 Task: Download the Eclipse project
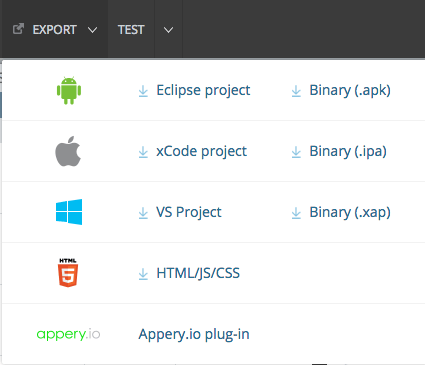pyautogui.click(x=203, y=91)
